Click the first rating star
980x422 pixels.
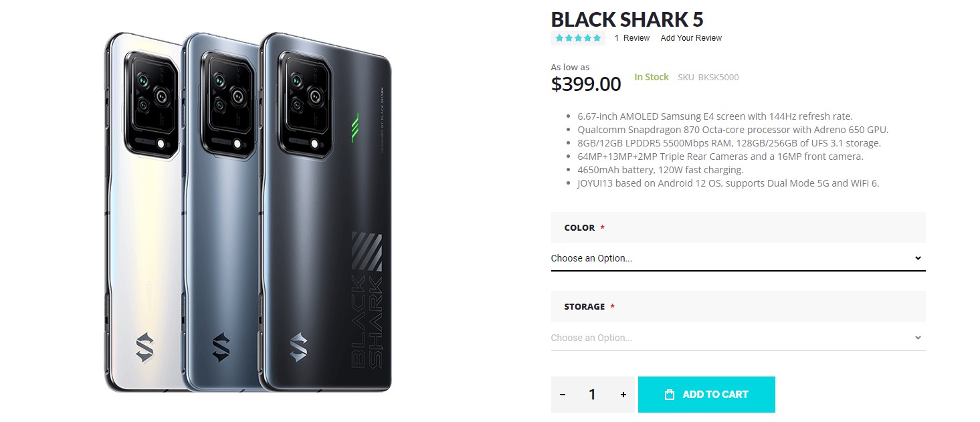[559, 38]
